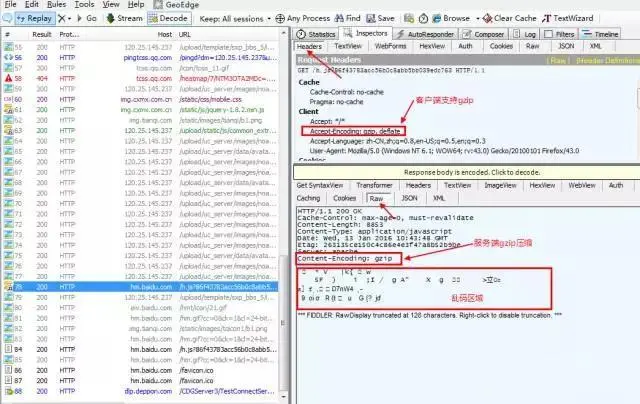
Task: Select request Cookies inspector tab
Action: [x=501, y=46]
